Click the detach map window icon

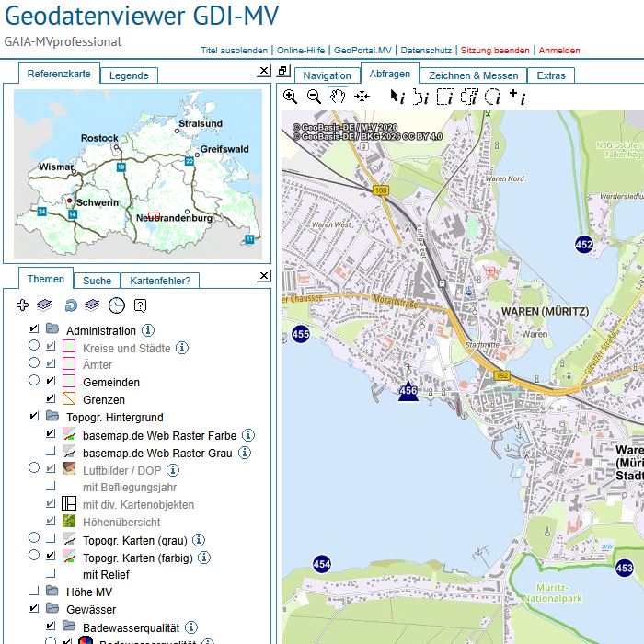click(x=283, y=71)
